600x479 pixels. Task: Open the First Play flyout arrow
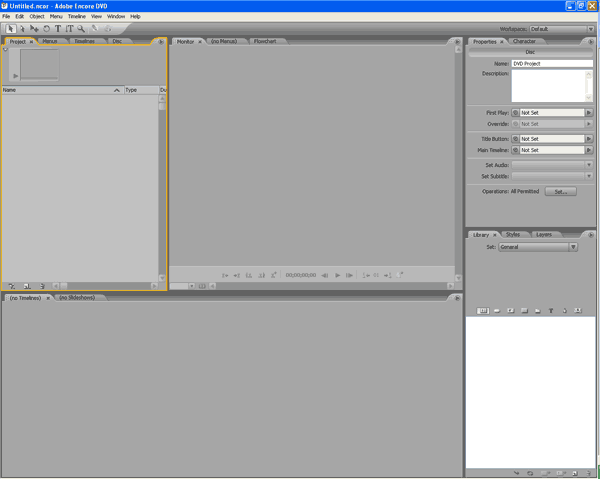pyautogui.click(x=589, y=113)
